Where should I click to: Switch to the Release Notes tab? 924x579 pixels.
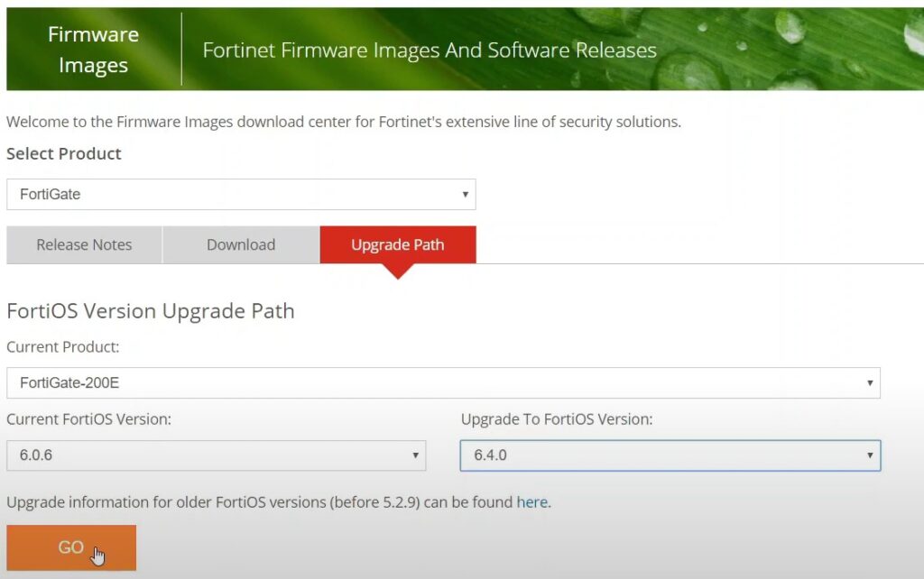coord(84,244)
